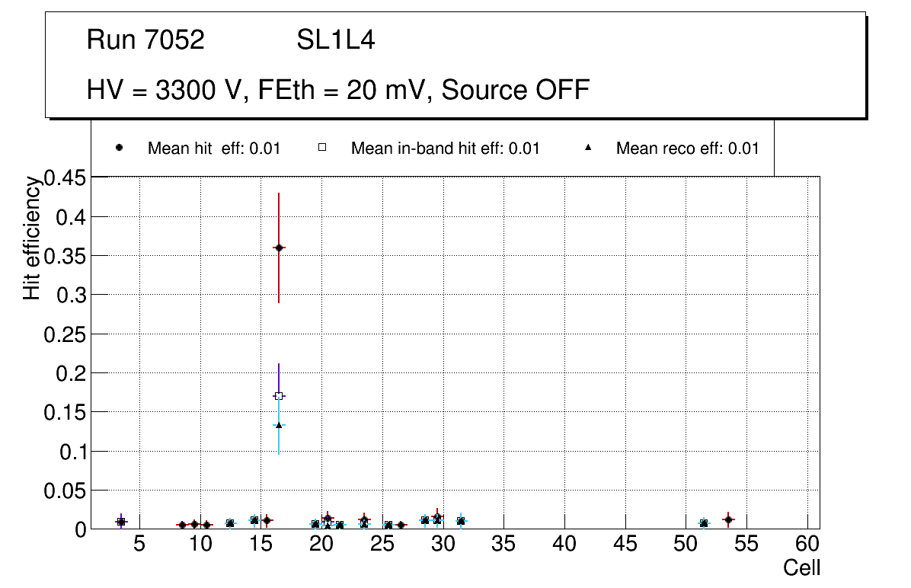This screenshot has height=588, width=911.
Task: Click the 'Mean in-band hit eff: 0.01' legend entry
Action: coord(445,149)
